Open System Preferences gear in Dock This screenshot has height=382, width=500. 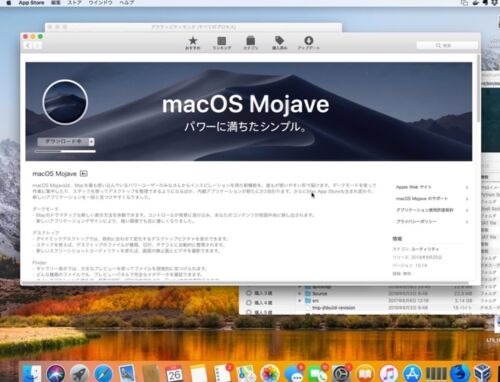[x=341, y=373]
